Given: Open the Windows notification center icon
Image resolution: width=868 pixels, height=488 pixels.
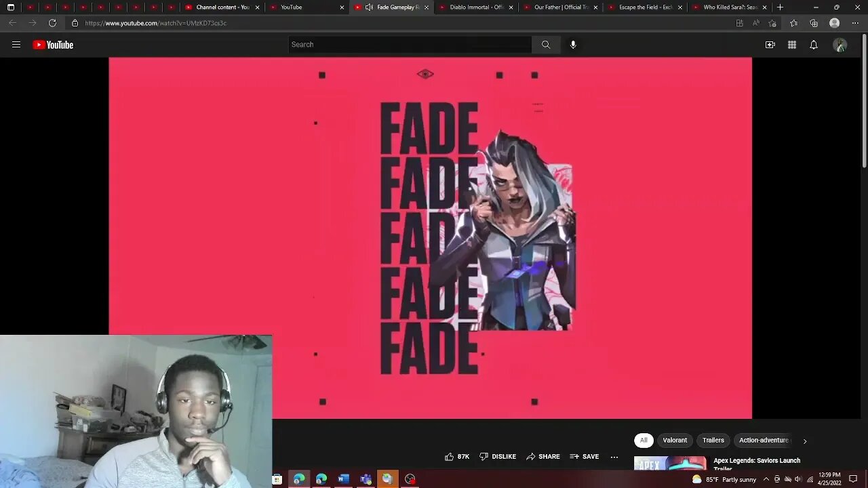Looking at the screenshot, I should pos(853,479).
